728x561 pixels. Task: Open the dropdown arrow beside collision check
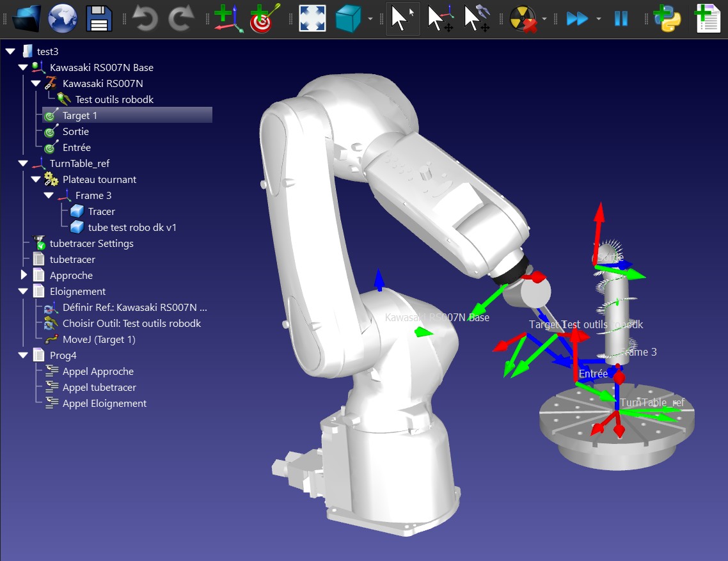point(544,19)
